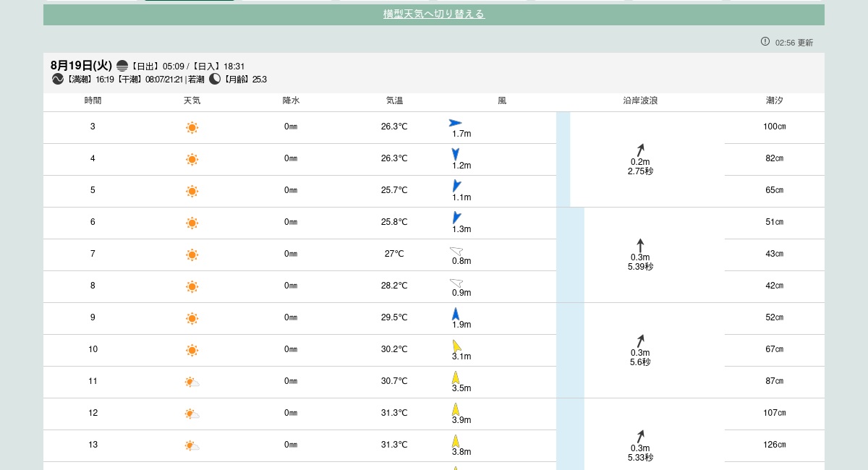Click the 気温 column header

tap(394, 101)
